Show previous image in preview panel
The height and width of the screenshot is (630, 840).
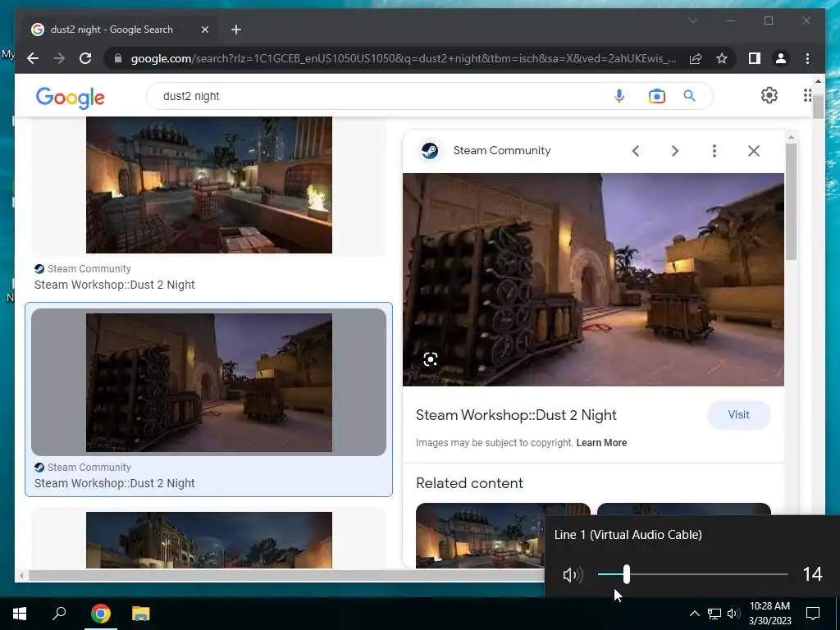click(x=636, y=151)
